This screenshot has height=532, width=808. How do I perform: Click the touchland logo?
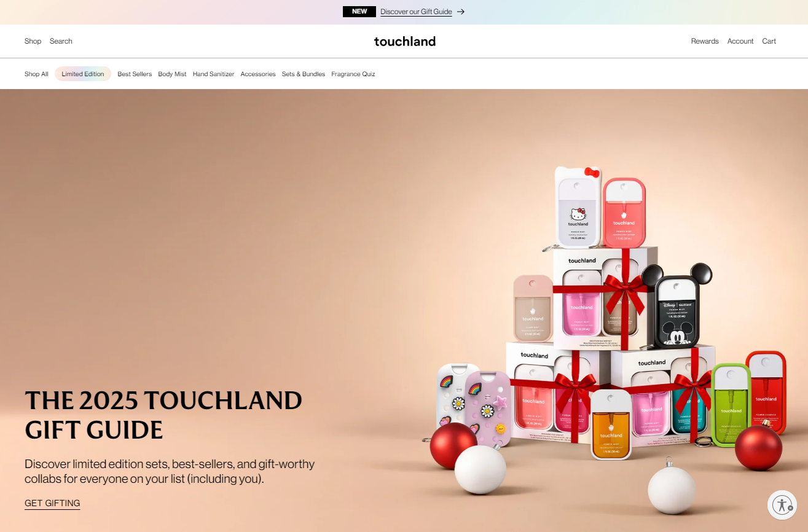click(405, 41)
